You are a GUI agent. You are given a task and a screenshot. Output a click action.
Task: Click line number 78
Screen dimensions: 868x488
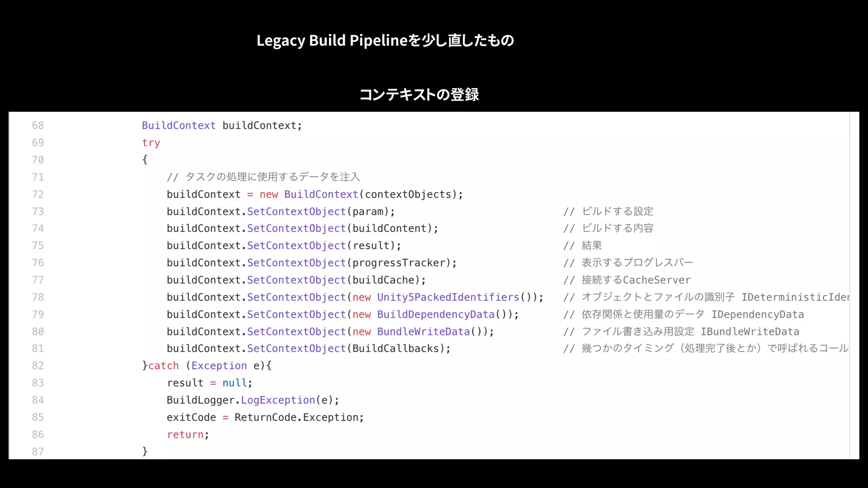(x=38, y=297)
